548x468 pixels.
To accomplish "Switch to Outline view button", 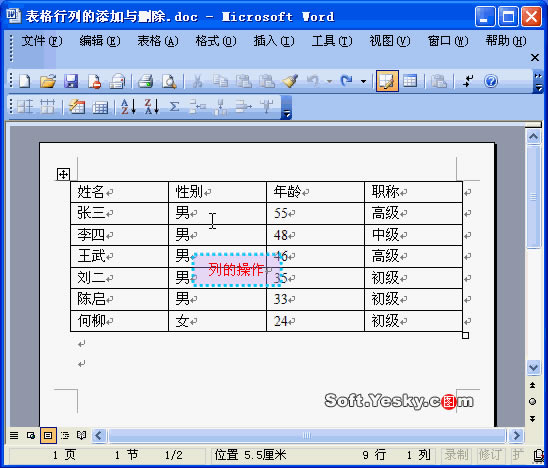I will point(65,435).
